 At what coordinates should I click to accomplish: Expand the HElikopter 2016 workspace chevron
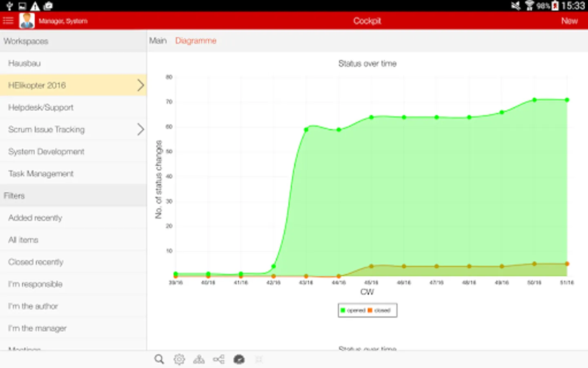tap(140, 85)
